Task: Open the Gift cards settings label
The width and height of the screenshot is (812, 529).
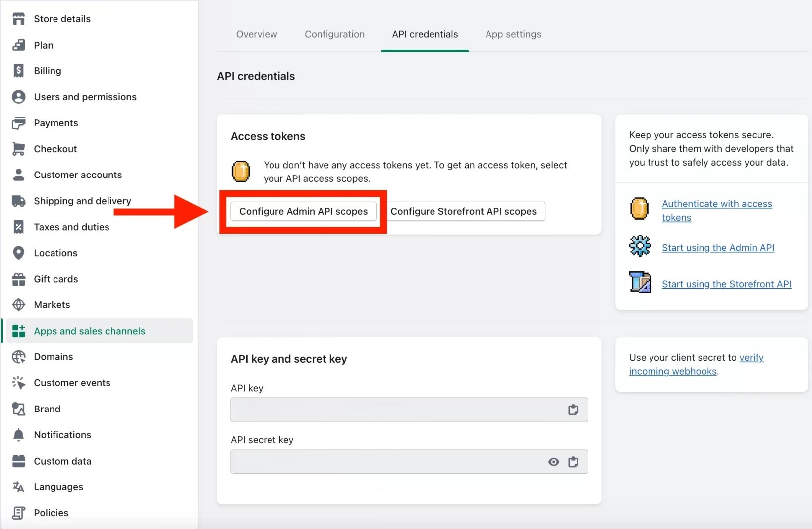Action: point(56,279)
